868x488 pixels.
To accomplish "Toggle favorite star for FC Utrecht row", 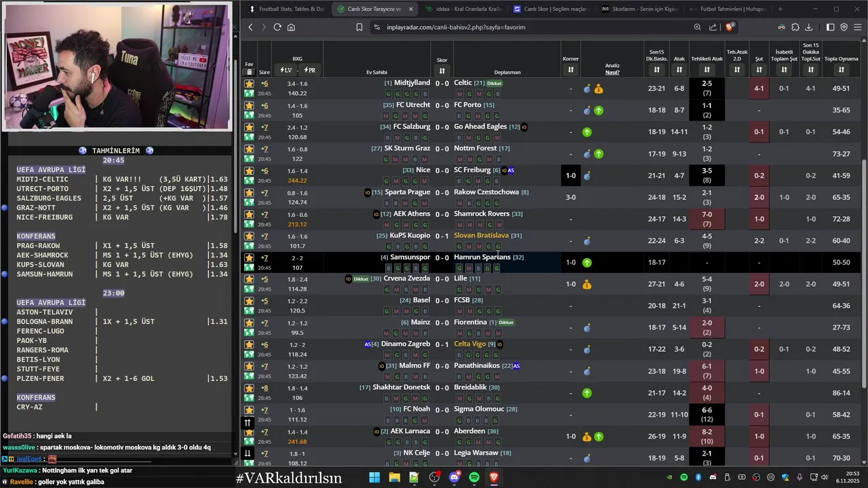I will [x=249, y=106].
